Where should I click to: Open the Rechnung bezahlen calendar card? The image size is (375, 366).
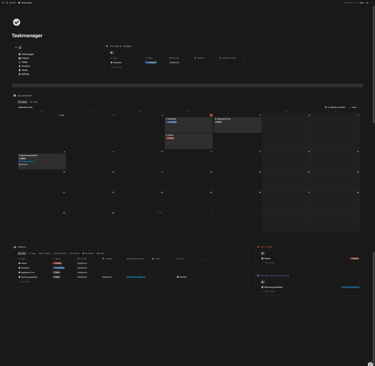coord(42,161)
